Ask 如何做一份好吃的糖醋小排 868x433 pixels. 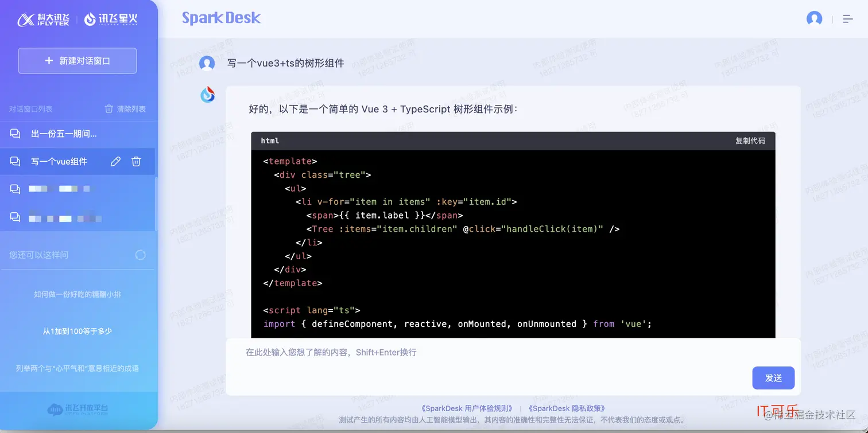[77, 294]
